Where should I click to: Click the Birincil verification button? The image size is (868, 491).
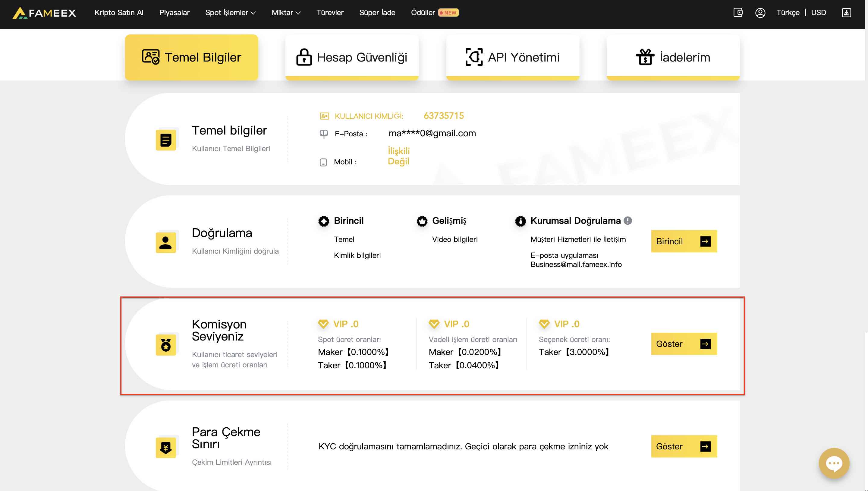click(684, 242)
